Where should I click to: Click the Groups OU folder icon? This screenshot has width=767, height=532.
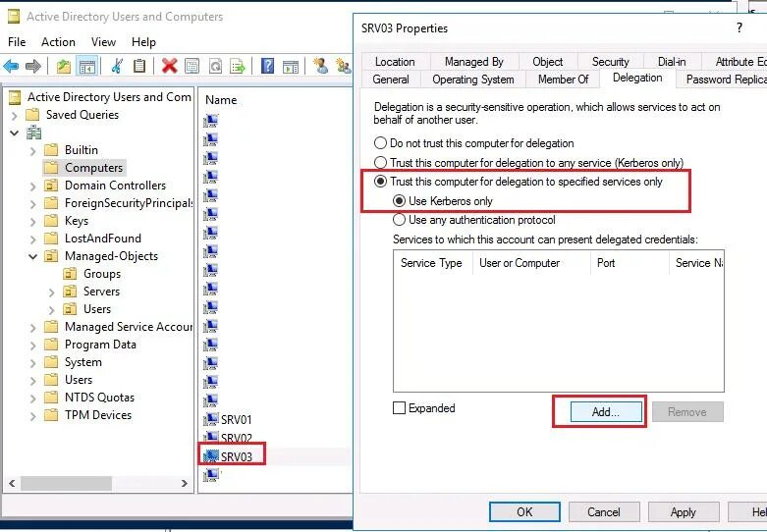pos(70,274)
